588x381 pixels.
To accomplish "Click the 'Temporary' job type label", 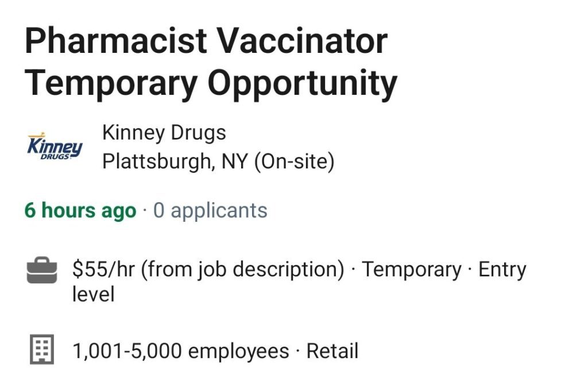I will pos(411,270).
